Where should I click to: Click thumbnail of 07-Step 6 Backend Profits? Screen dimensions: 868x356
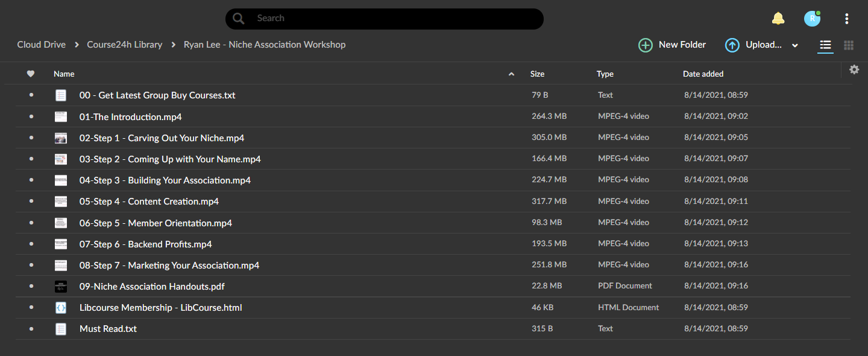tap(61, 244)
